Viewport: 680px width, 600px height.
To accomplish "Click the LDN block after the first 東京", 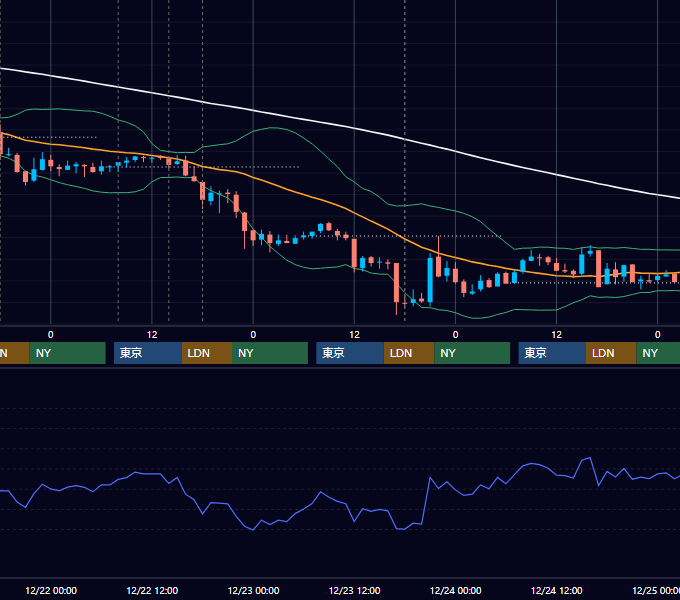I will click(206, 353).
